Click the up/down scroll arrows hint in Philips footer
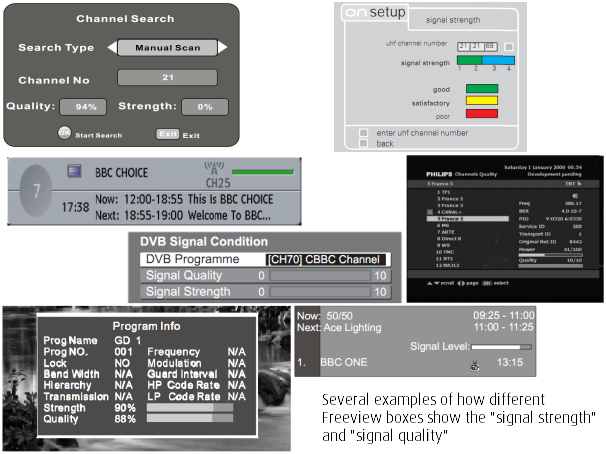 tap(433, 283)
